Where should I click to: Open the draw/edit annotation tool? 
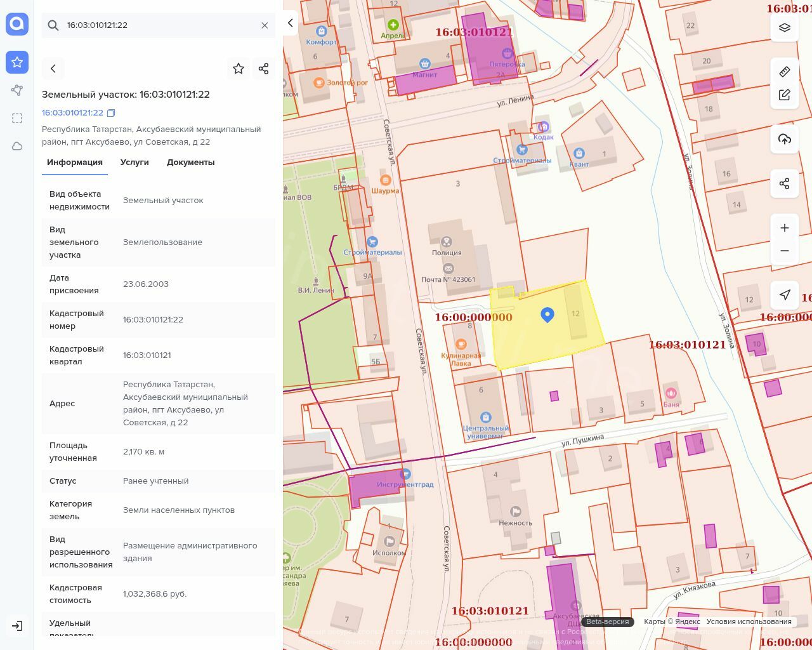click(785, 95)
